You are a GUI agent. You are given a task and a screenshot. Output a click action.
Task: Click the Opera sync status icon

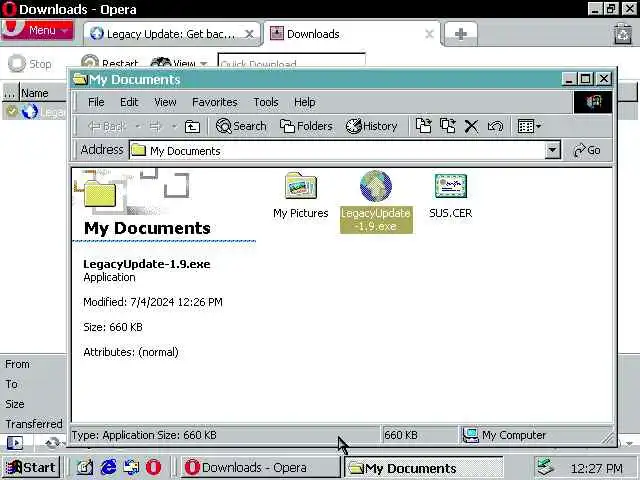pos(53,443)
